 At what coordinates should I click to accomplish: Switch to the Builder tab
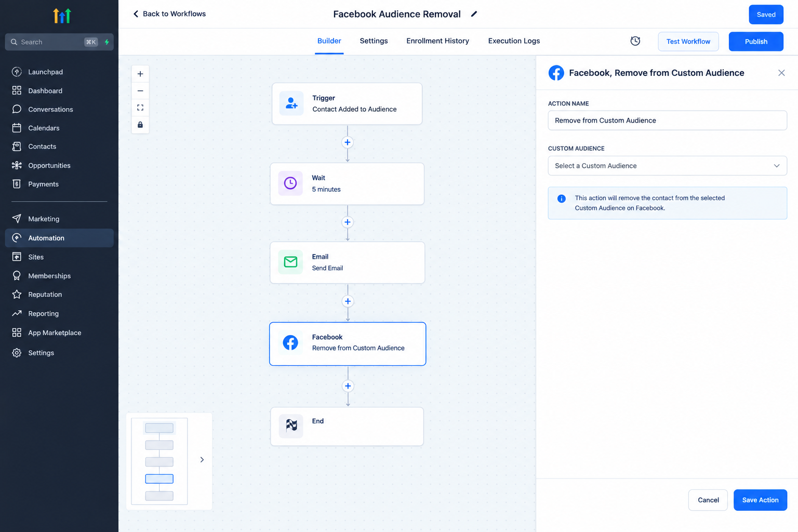pos(329,41)
